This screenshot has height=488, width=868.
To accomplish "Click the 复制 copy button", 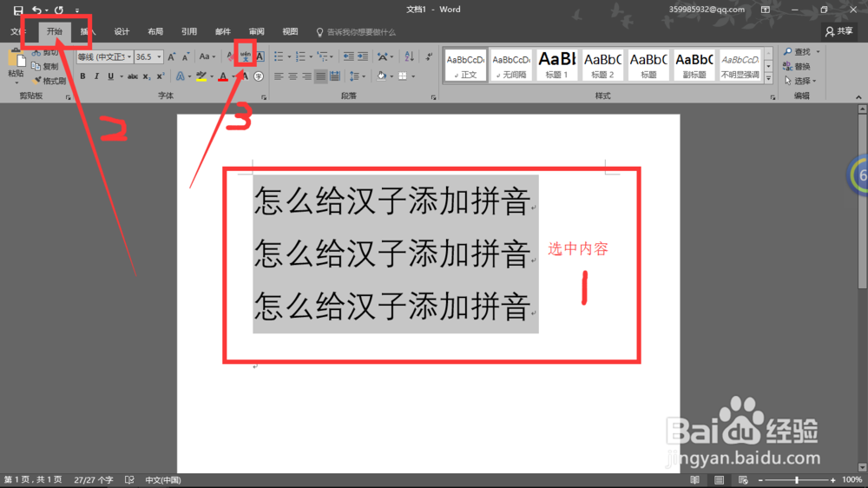I will click(x=46, y=67).
